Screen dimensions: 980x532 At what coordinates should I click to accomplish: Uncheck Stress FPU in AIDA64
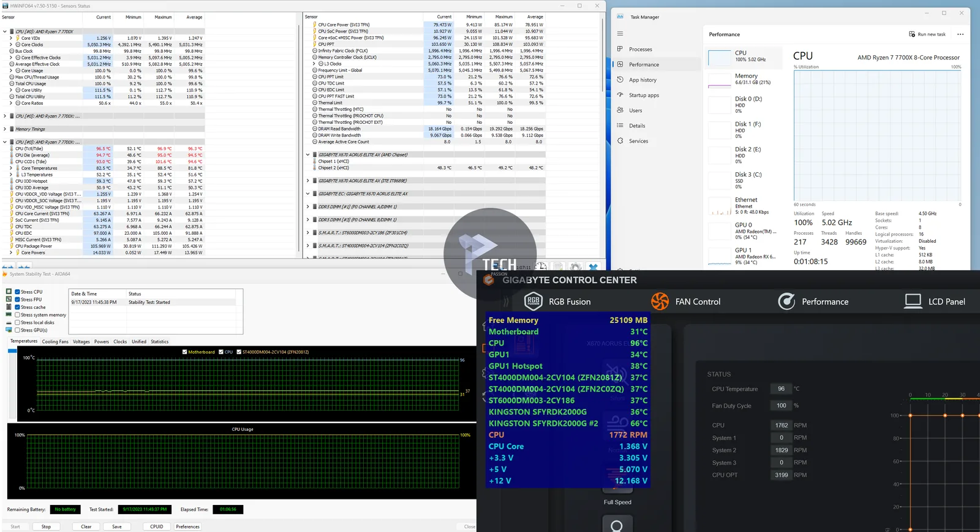(18, 300)
